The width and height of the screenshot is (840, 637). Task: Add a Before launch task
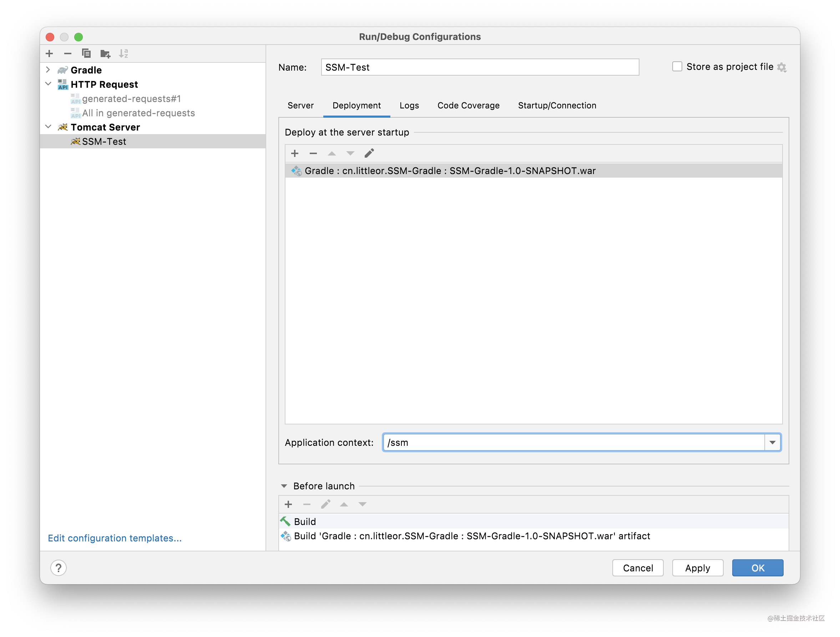pyautogui.click(x=289, y=504)
